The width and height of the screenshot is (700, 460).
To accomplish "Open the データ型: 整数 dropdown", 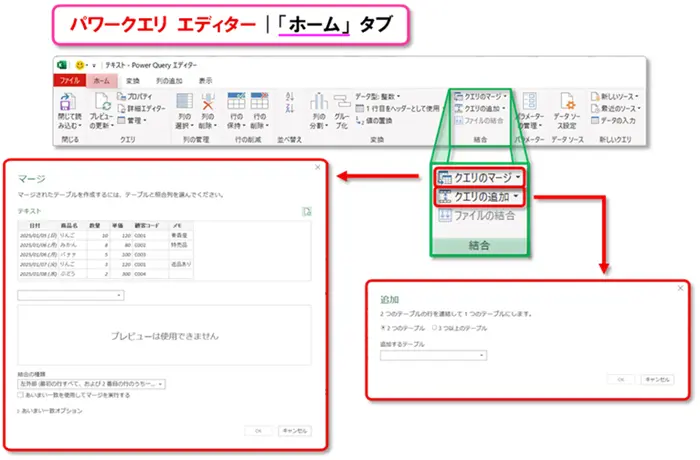I will pyautogui.click(x=378, y=96).
